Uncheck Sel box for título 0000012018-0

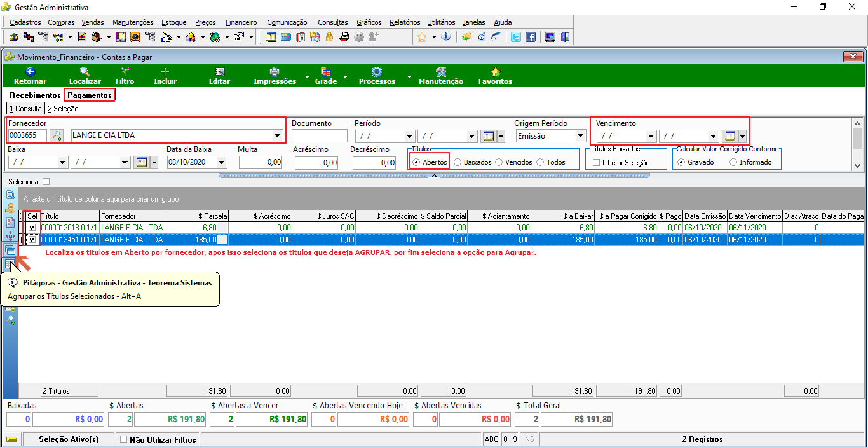pos(32,227)
